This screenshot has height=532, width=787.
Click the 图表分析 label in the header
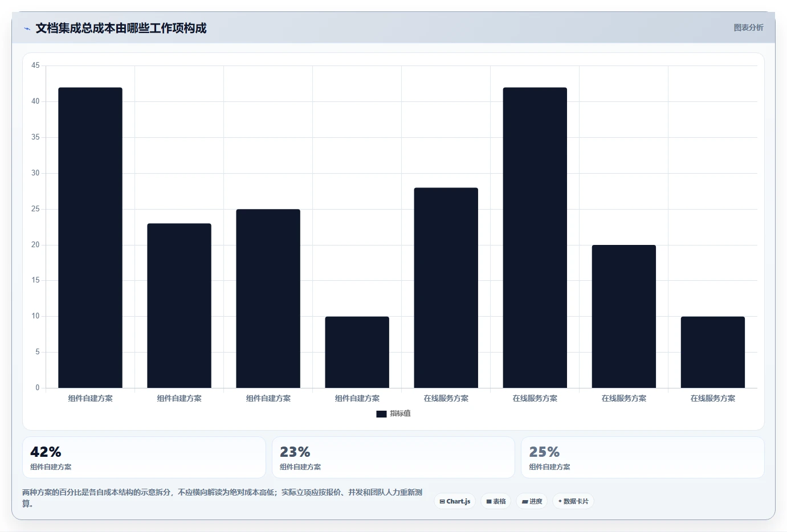tap(748, 27)
